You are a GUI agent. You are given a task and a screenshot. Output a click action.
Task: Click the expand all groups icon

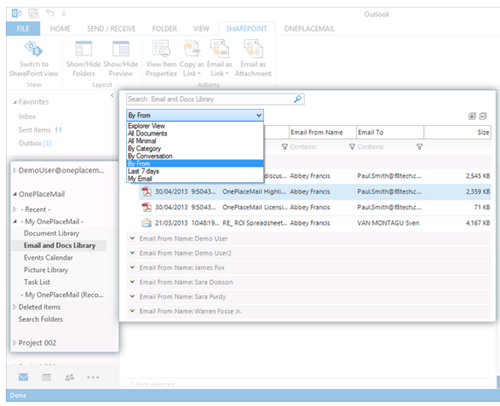[472, 116]
